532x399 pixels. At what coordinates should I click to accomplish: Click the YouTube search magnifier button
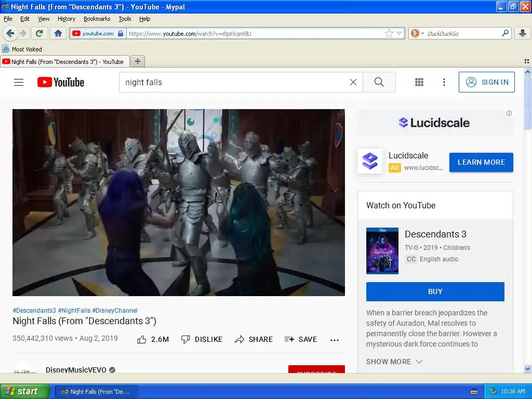(x=379, y=82)
